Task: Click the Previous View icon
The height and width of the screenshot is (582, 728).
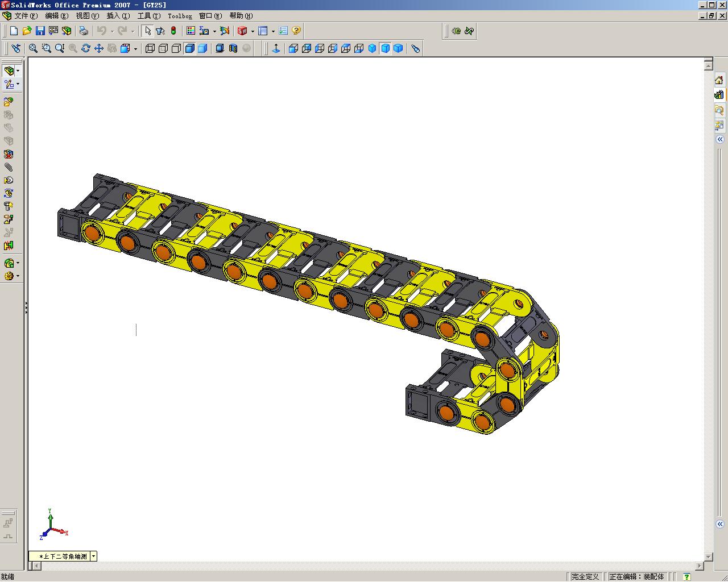Action: 15,48
